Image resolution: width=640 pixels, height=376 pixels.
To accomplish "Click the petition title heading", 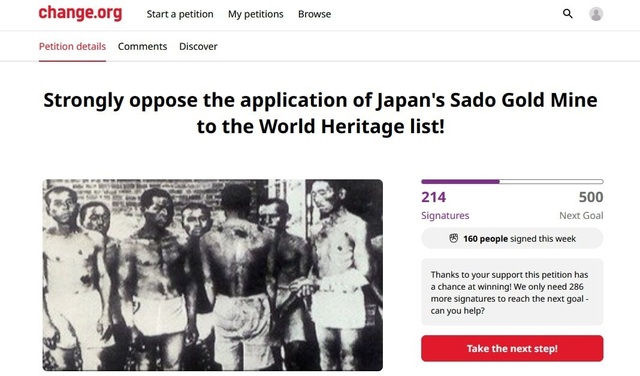I will [x=320, y=113].
